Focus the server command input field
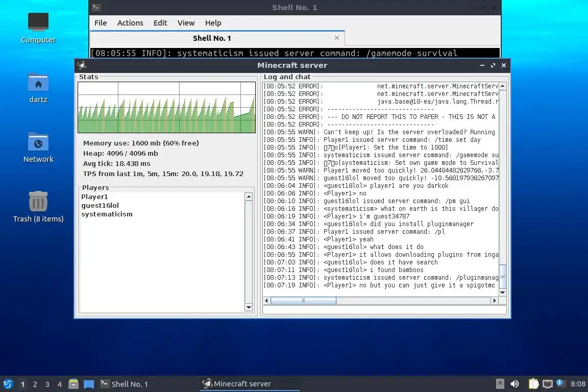 385,310
